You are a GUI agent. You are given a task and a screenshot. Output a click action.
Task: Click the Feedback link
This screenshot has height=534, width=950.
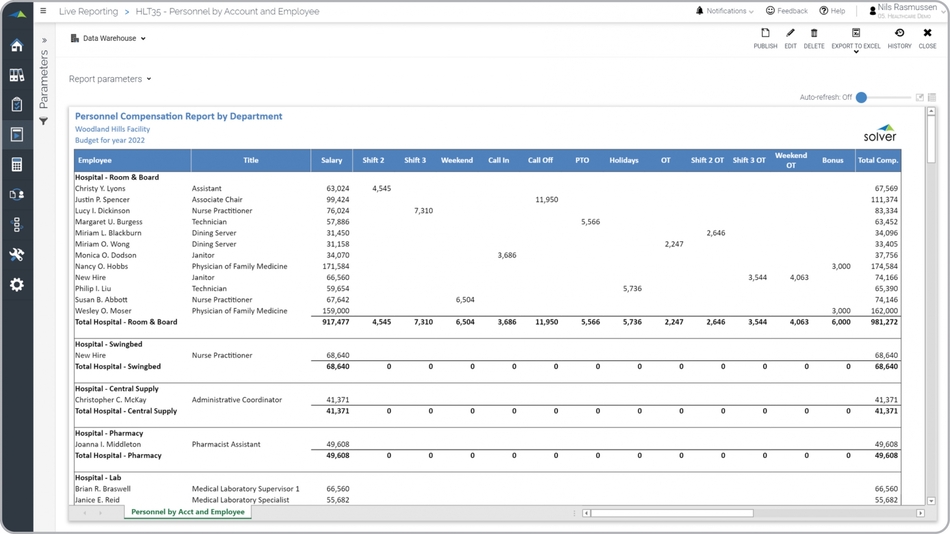click(x=786, y=11)
